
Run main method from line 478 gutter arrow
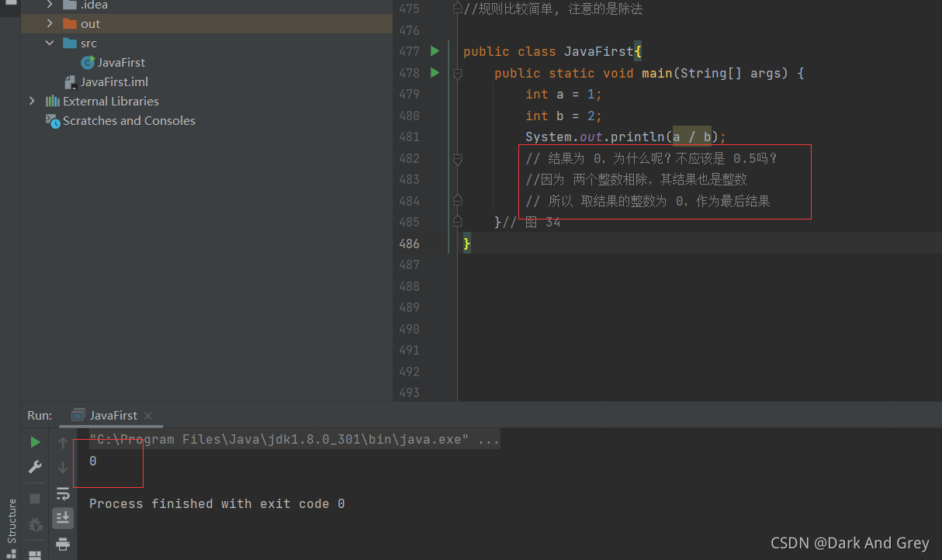coord(435,72)
